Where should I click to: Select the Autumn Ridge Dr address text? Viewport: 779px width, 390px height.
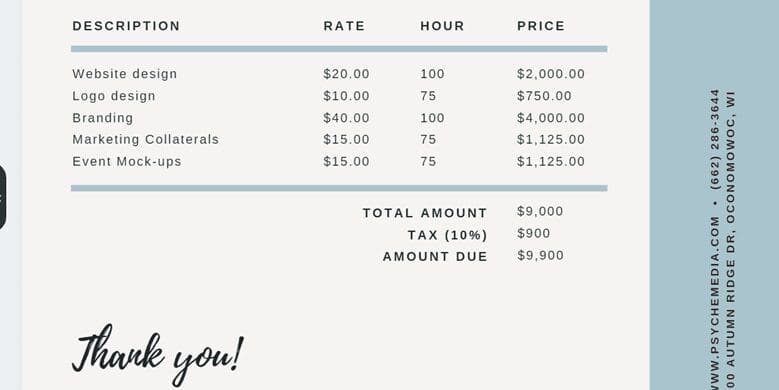[x=730, y=239]
